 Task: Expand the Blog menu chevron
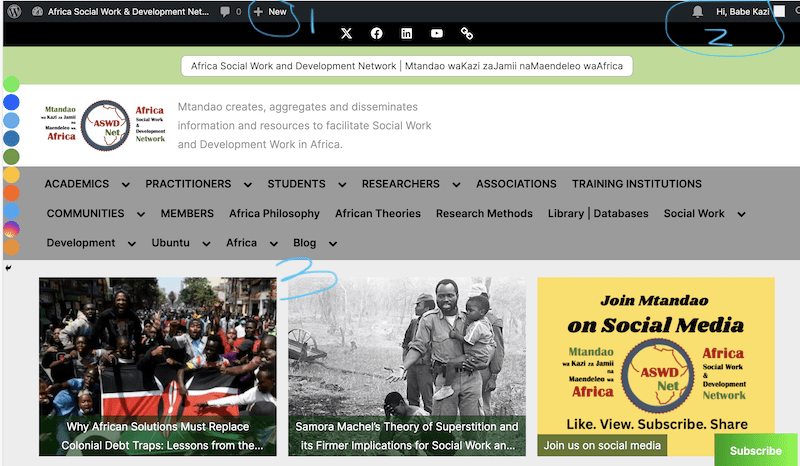[x=333, y=244]
